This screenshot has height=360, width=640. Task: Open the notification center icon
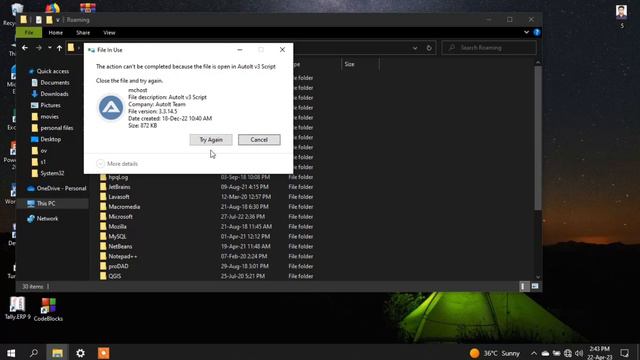pyautogui.click(x=624, y=353)
